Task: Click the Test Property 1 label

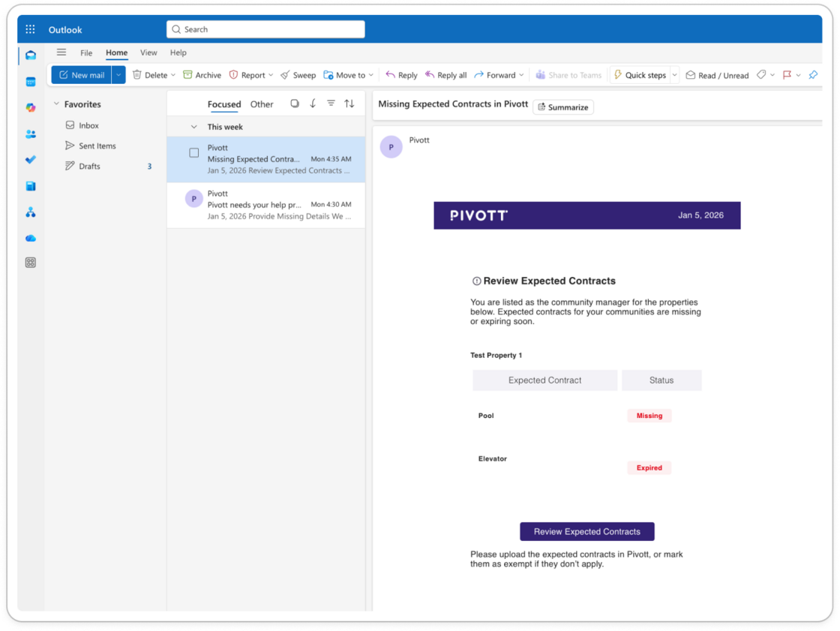Action: (496, 355)
